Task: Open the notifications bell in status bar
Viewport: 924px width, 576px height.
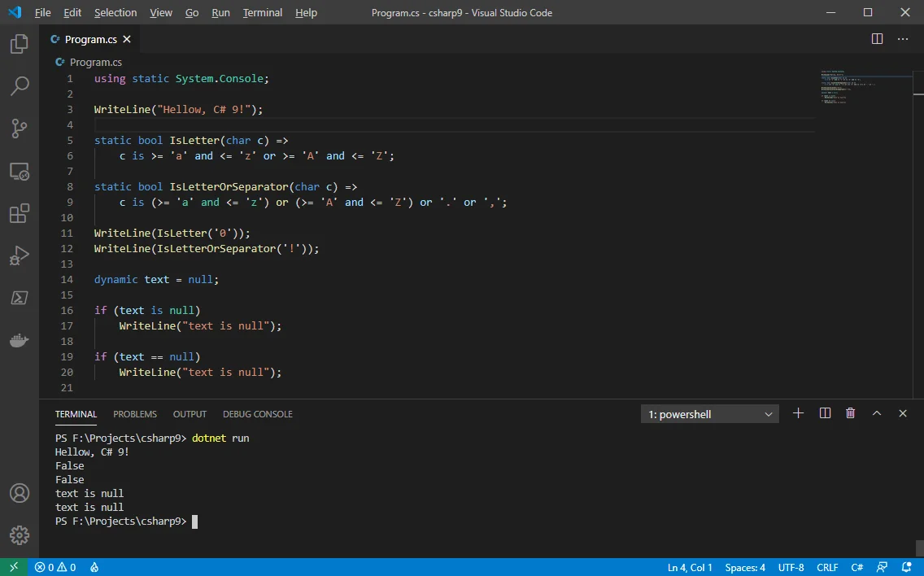Action: click(x=907, y=567)
